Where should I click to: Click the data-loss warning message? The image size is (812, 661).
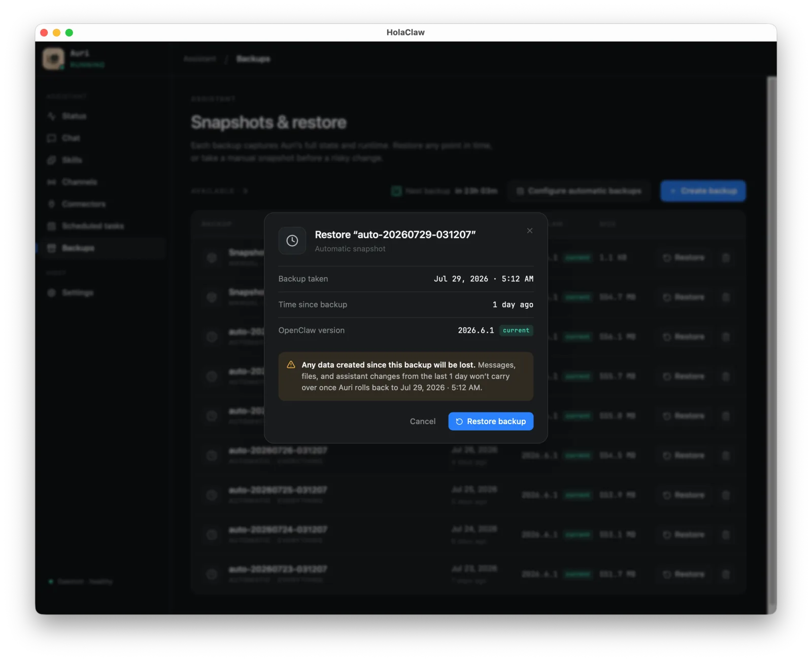click(406, 376)
